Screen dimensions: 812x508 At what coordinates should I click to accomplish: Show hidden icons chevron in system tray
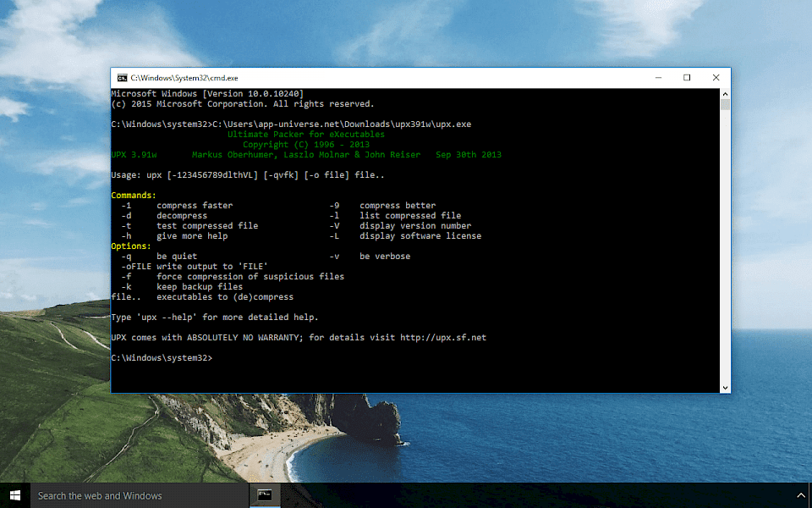tap(801, 495)
